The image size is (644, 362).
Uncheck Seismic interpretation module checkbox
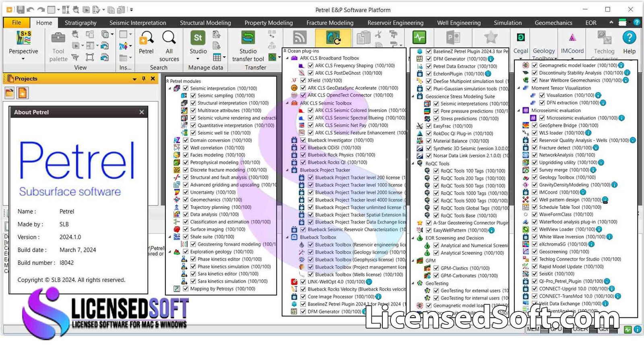point(186,88)
